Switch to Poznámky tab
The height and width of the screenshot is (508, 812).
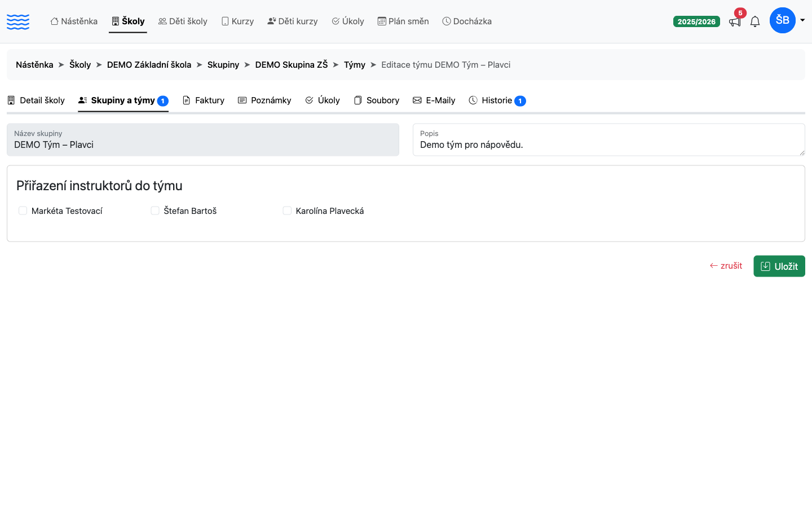click(264, 100)
